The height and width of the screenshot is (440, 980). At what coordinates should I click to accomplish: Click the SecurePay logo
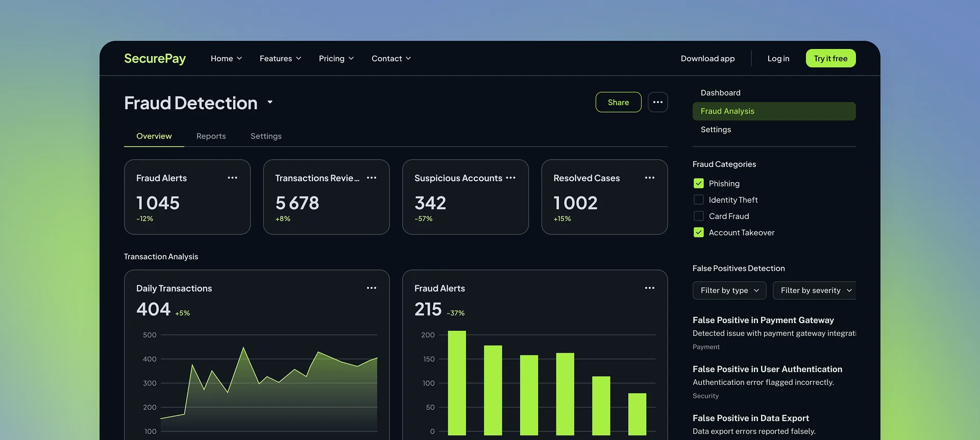pyautogui.click(x=155, y=59)
